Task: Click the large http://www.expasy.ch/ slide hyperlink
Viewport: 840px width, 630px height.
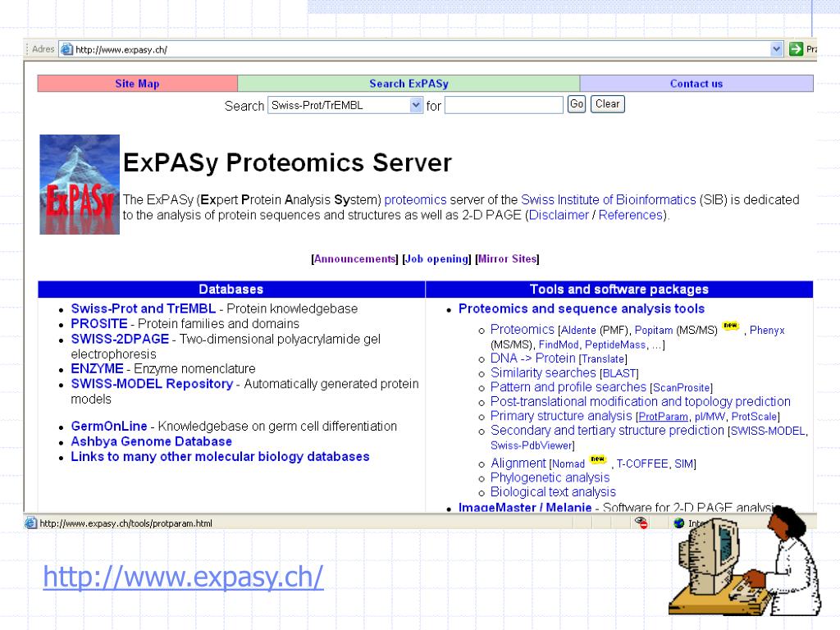Action: (183, 577)
